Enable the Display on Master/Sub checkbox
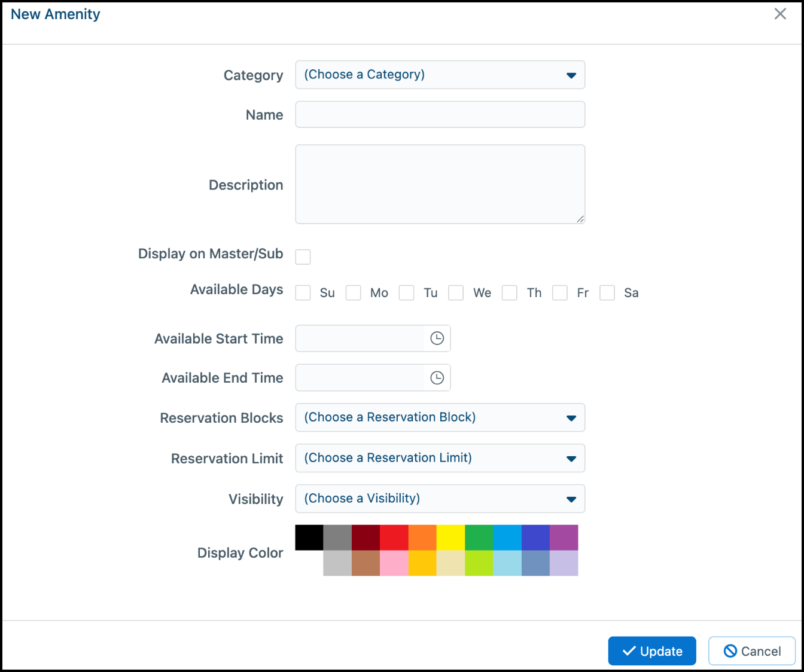Viewport: 804px width, 672px height. 303,256
